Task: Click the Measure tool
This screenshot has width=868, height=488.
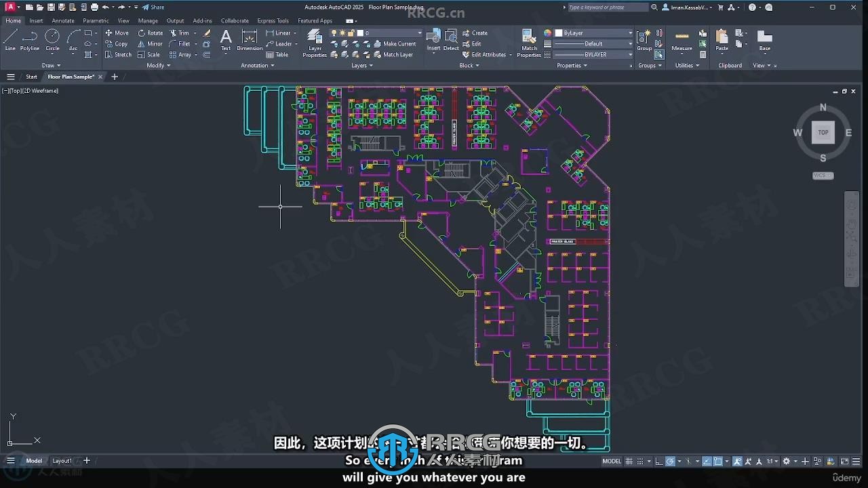Action: (682, 40)
